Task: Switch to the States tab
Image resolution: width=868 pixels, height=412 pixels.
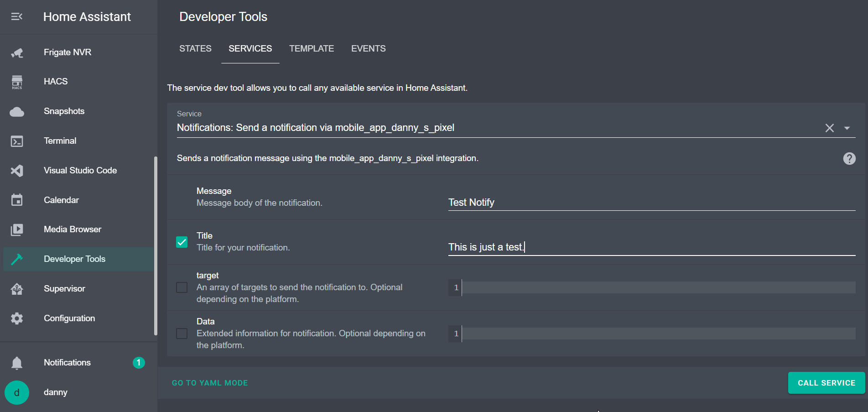Action: click(x=195, y=49)
